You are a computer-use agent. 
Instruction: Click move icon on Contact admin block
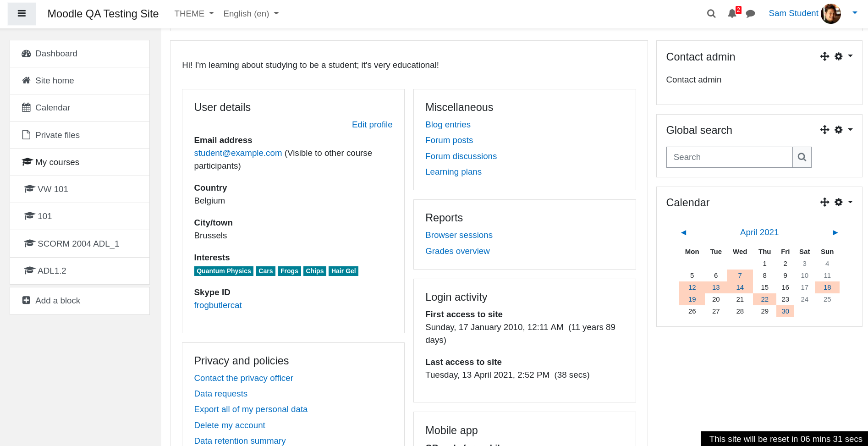point(824,56)
